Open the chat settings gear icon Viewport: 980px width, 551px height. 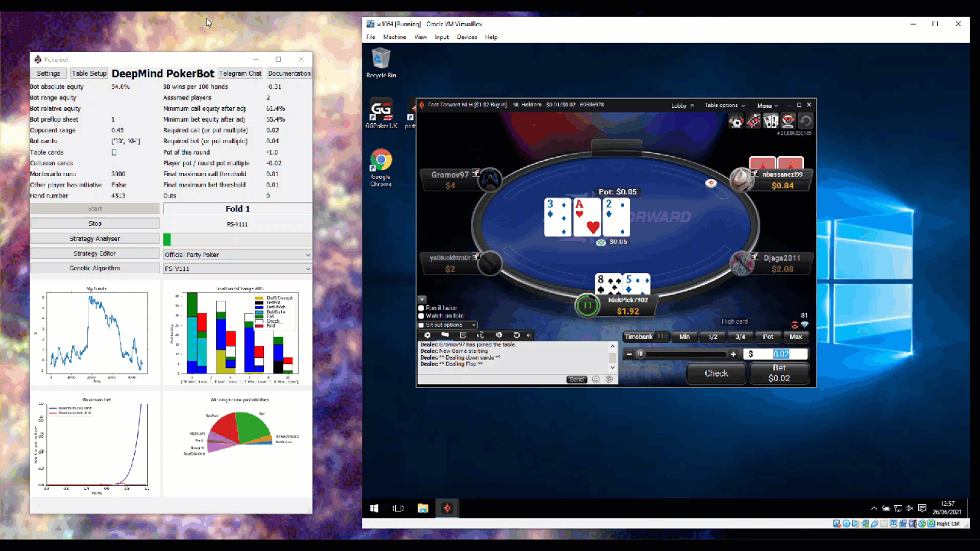pos(427,335)
